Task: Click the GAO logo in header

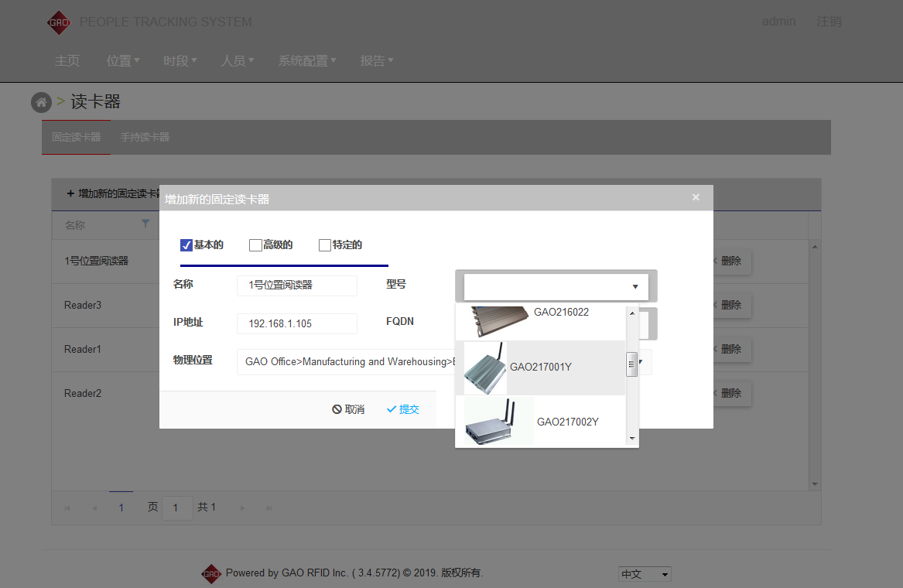Action: [x=59, y=22]
